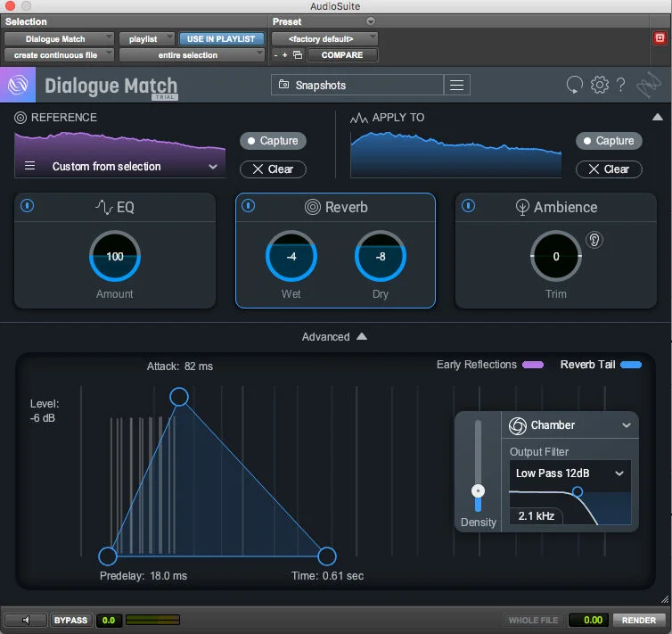
Task: Click the 'Attack: 82 ms' readout
Action: click(179, 366)
